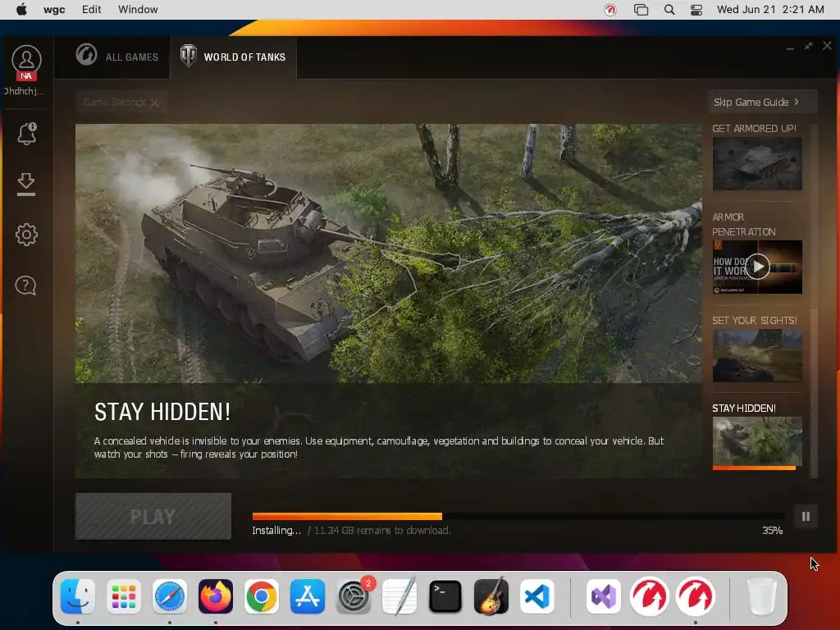
Task: Click Skip Game Guide button
Action: pos(763,102)
